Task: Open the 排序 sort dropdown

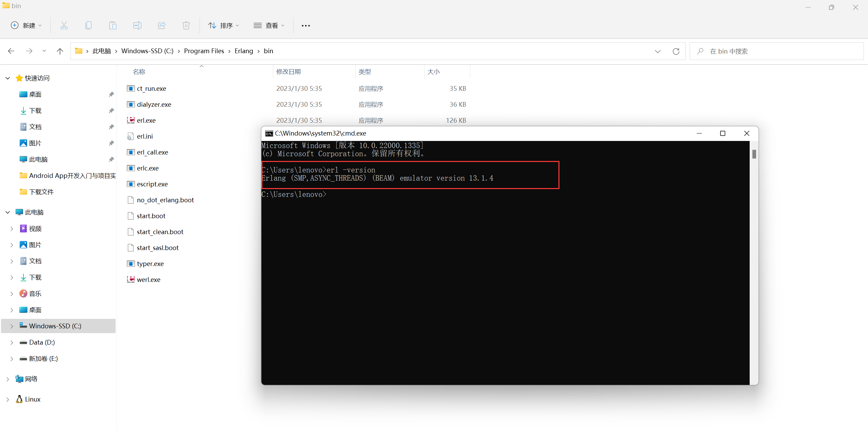Action: (x=224, y=25)
